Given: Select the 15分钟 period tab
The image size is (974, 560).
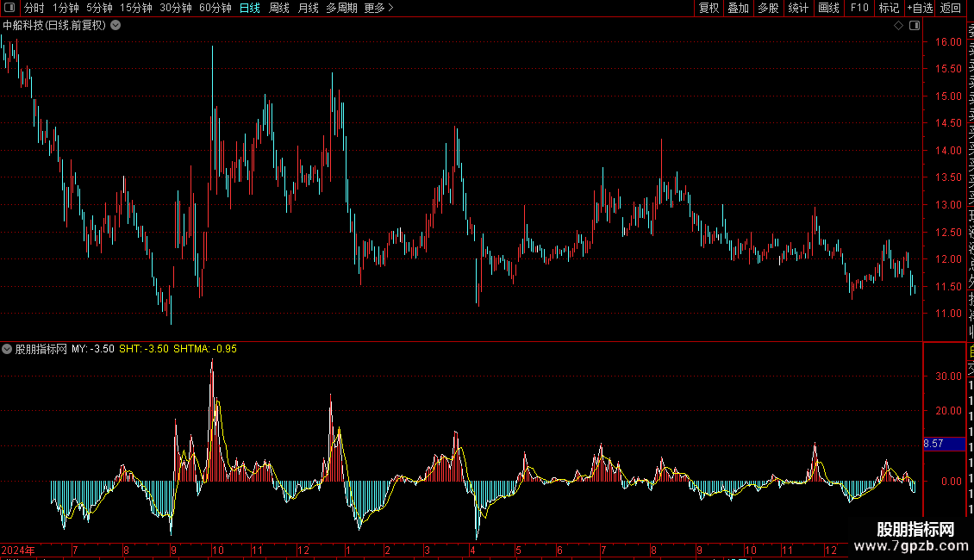Looking at the screenshot, I should click(136, 8).
